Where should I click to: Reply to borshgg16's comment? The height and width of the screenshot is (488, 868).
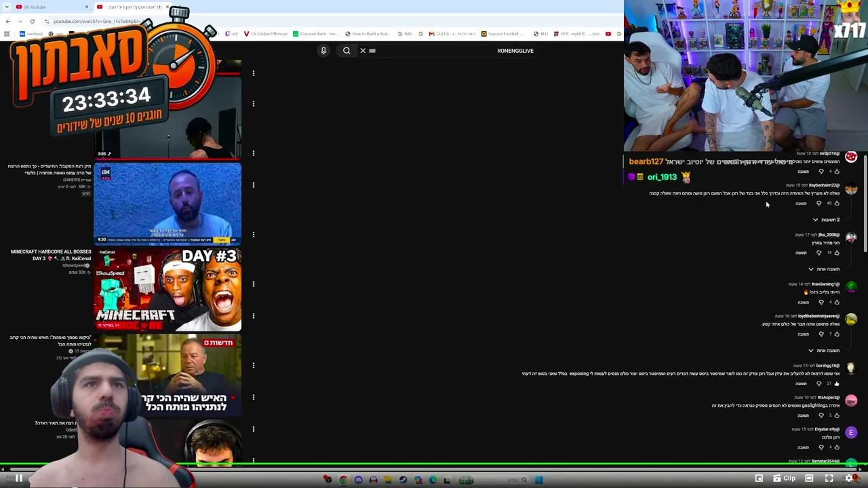802,384
